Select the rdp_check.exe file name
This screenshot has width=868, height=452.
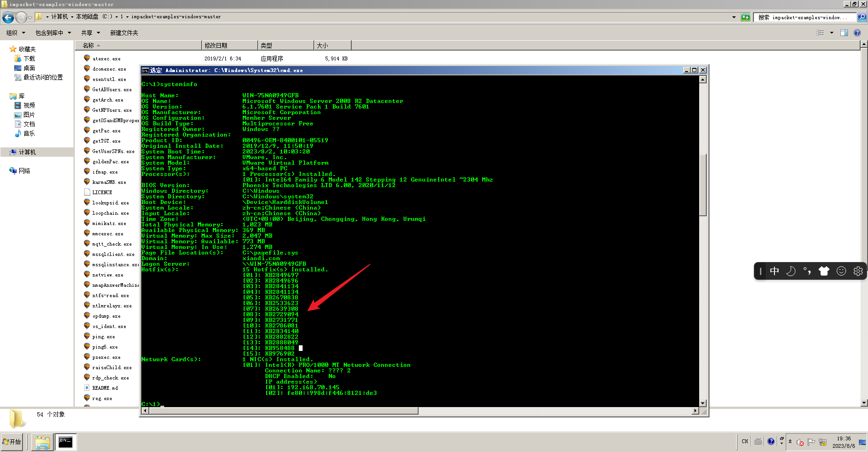click(110, 378)
